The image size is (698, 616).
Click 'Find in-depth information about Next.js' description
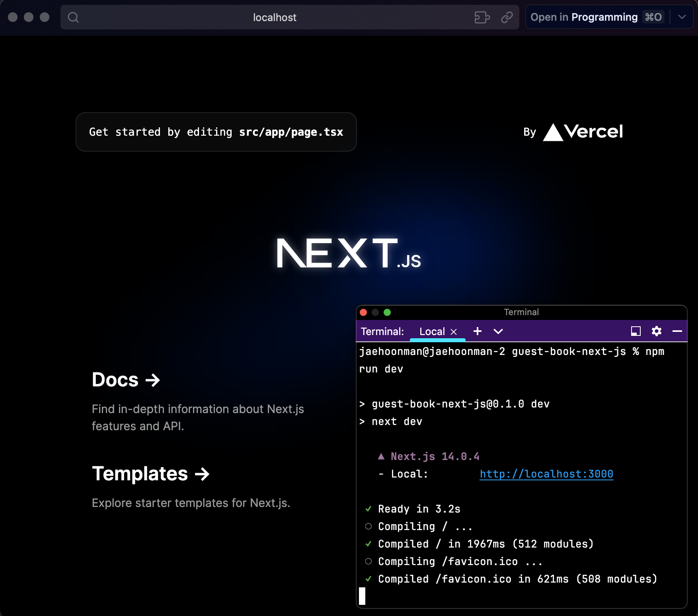(x=198, y=417)
